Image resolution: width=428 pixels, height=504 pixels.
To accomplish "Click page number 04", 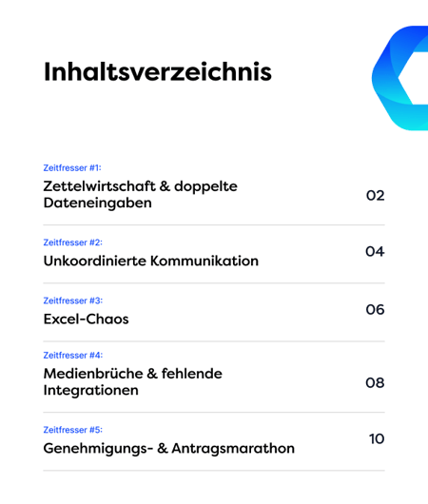I will [375, 251].
